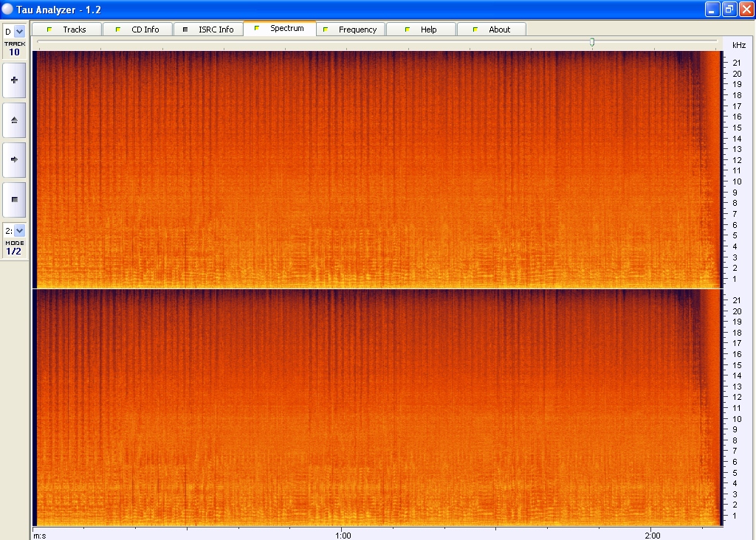Screen dimensions: 756x540
Task: Click the Tau Analyzer title bar icon
Action: 8,9
